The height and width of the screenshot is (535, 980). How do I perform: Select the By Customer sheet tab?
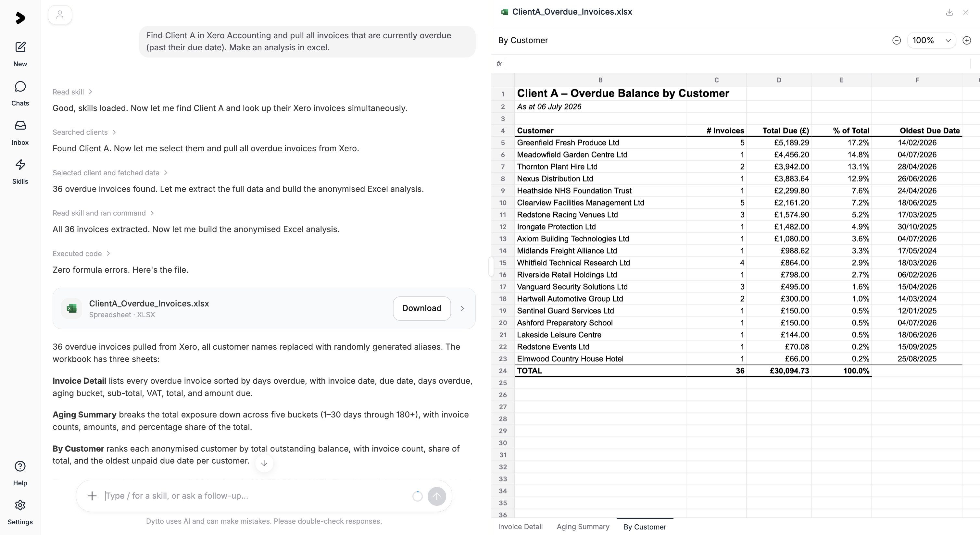(645, 527)
